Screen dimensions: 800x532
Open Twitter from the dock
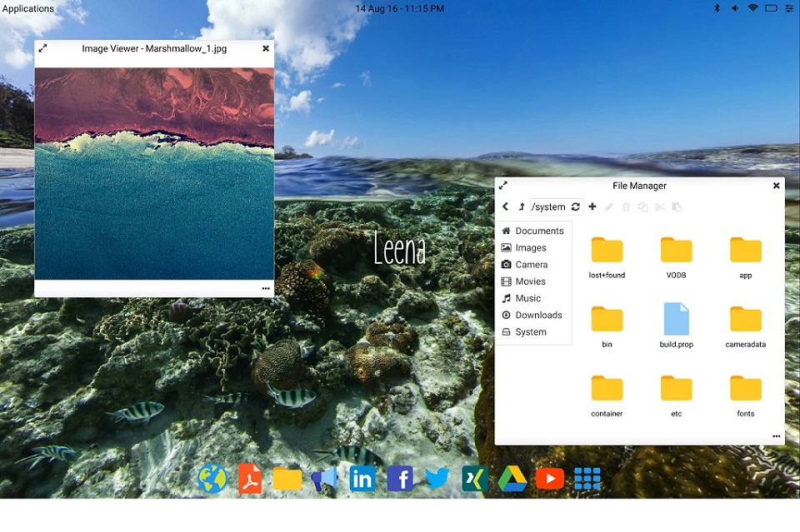click(437, 479)
